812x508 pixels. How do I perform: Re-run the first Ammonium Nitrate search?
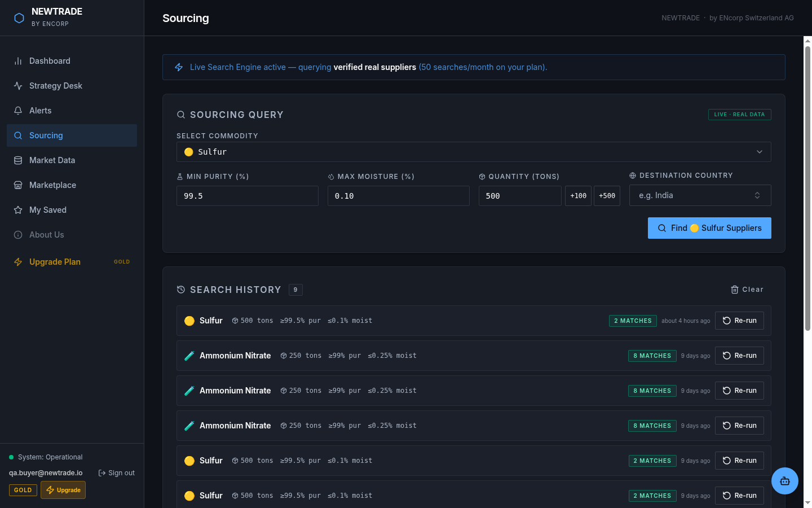[739, 356]
